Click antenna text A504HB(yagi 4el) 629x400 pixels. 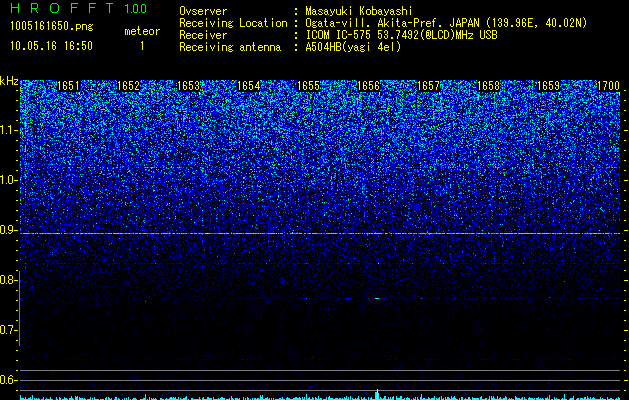coord(353,47)
